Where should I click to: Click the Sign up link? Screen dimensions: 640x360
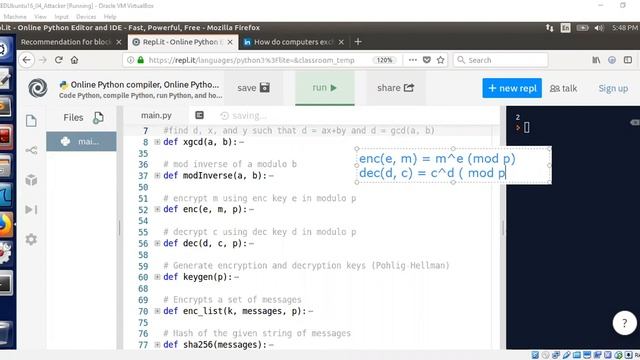(613, 88)
